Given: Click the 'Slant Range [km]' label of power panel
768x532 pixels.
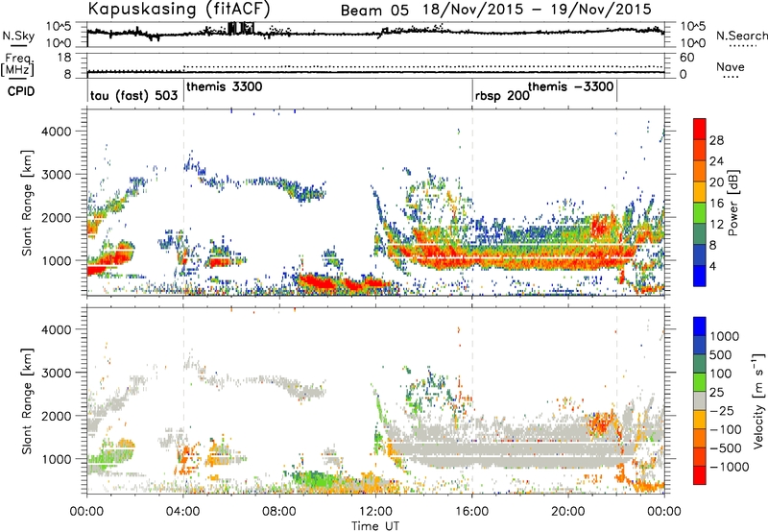Looking at the screenshot, I should pos(27,203).
